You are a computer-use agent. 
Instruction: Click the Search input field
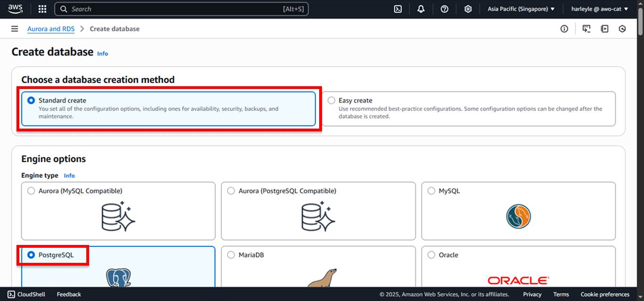click(x=182, y=9)
